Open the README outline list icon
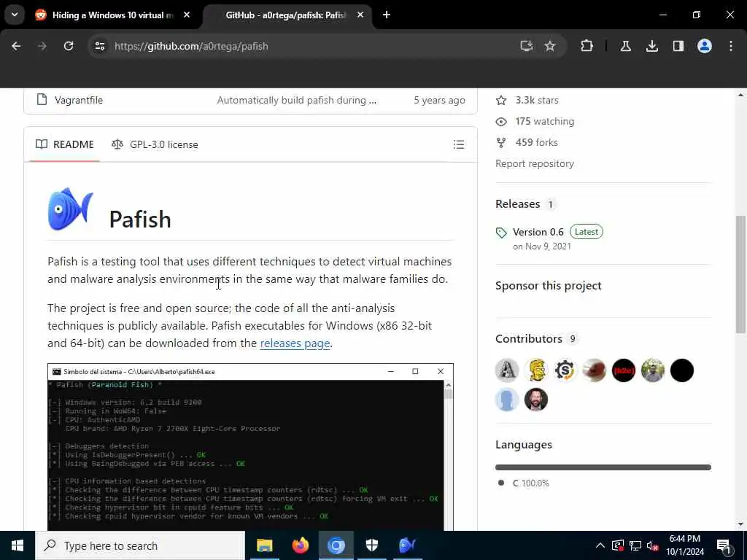747x560 pixels. coord(458,144)
